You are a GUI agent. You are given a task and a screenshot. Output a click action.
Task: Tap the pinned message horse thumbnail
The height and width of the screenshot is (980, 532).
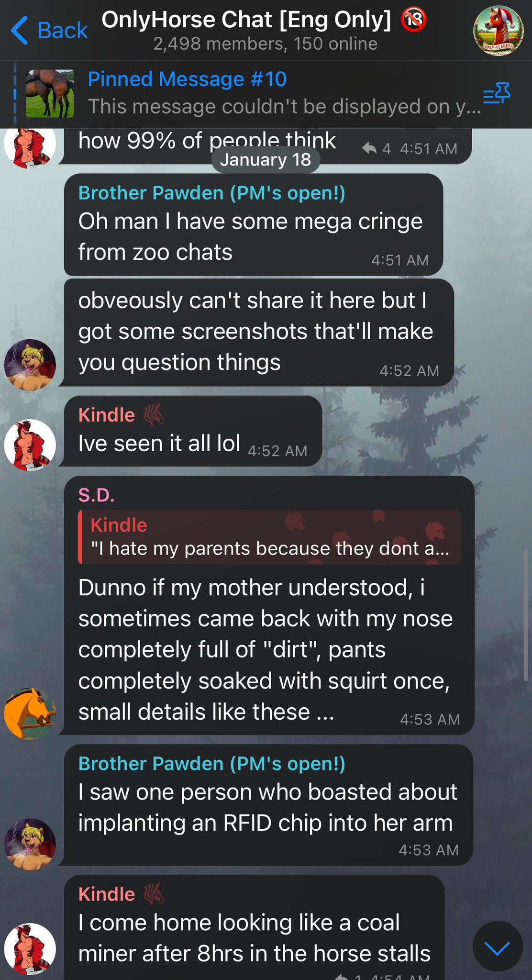pos(50,94)
